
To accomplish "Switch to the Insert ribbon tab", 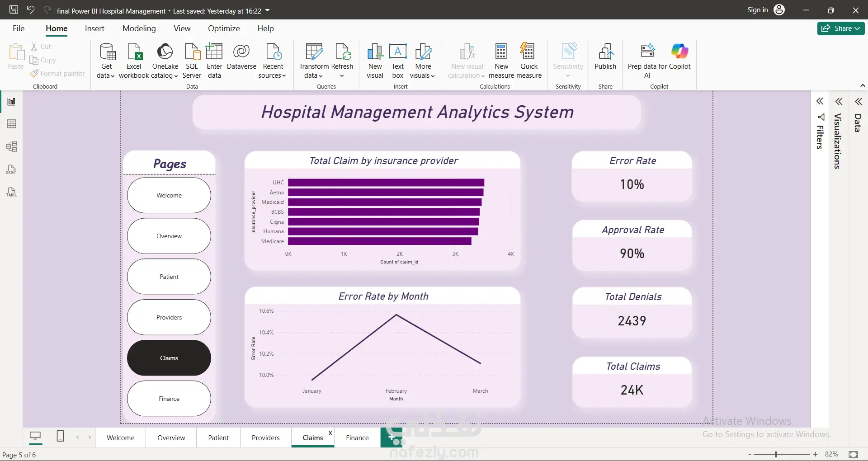I will tap(94, 28).
